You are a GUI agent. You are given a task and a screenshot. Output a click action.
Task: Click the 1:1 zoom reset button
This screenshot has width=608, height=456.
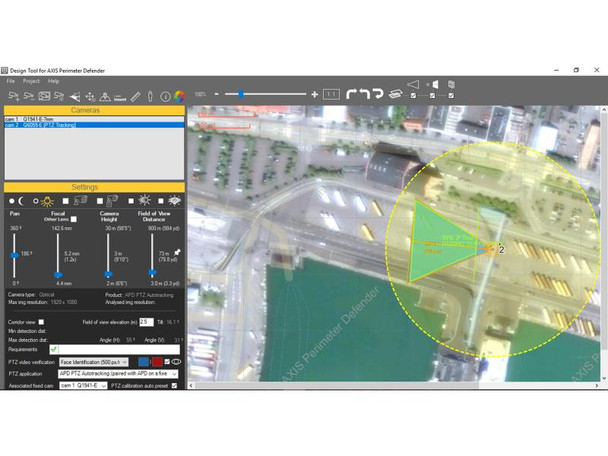331,94
